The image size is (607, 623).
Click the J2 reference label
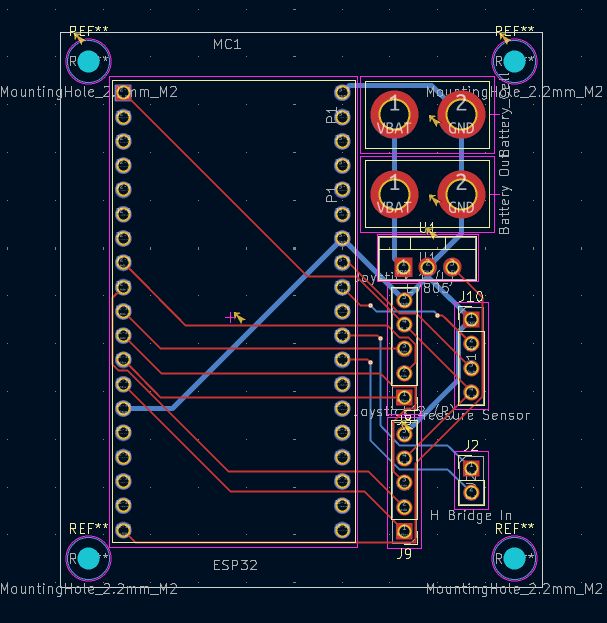point(472,445)
